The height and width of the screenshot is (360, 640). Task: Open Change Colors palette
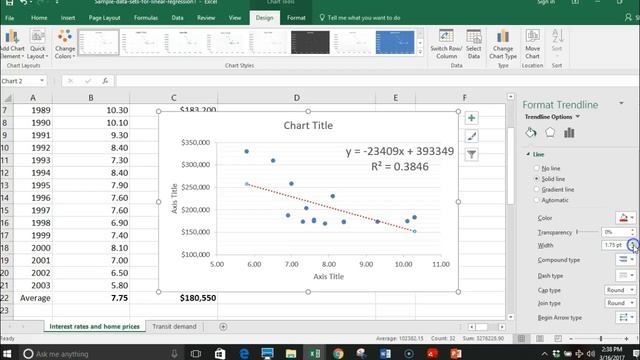tap(65, 44)
